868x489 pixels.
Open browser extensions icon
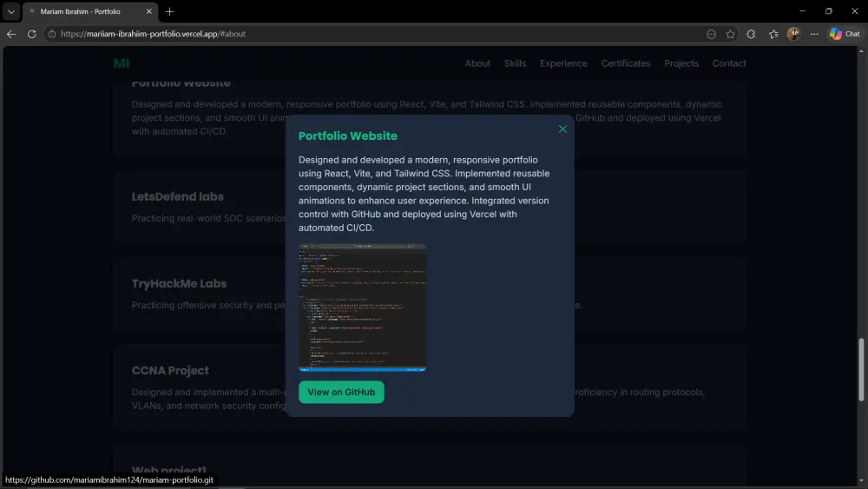(751, 34)
